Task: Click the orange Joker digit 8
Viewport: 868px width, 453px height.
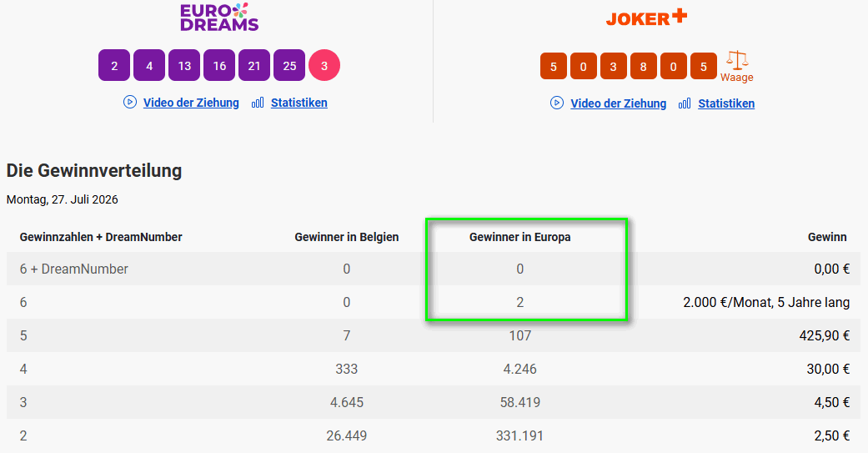Action: (x=643, y=67)
